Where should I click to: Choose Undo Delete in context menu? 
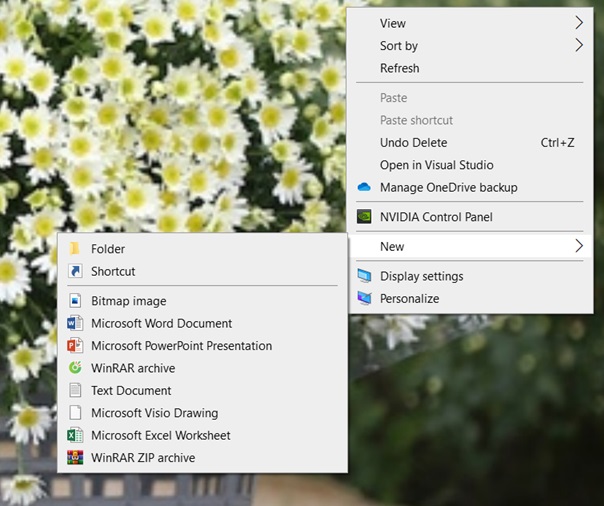(413, 143)
